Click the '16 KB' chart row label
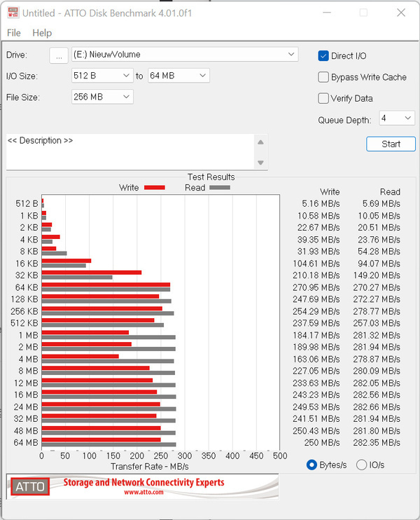Image resolution: width=420 pixels, height=520 pixels. click(27, 264)
